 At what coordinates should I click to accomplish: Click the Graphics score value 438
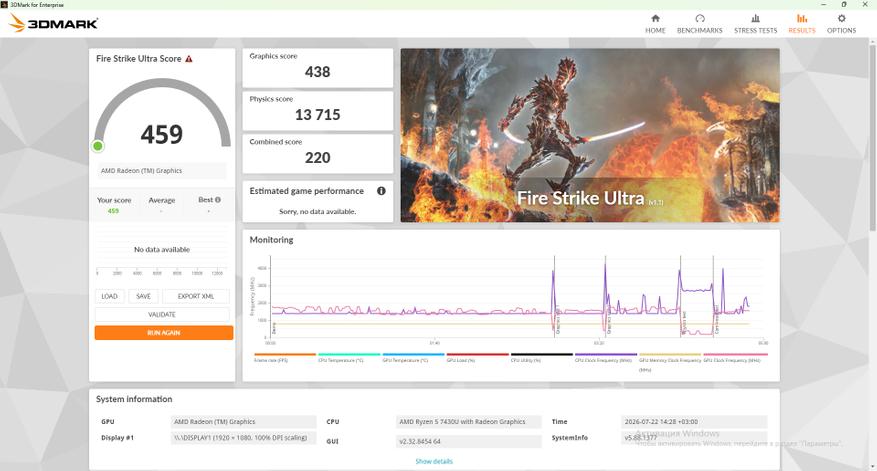318,72
